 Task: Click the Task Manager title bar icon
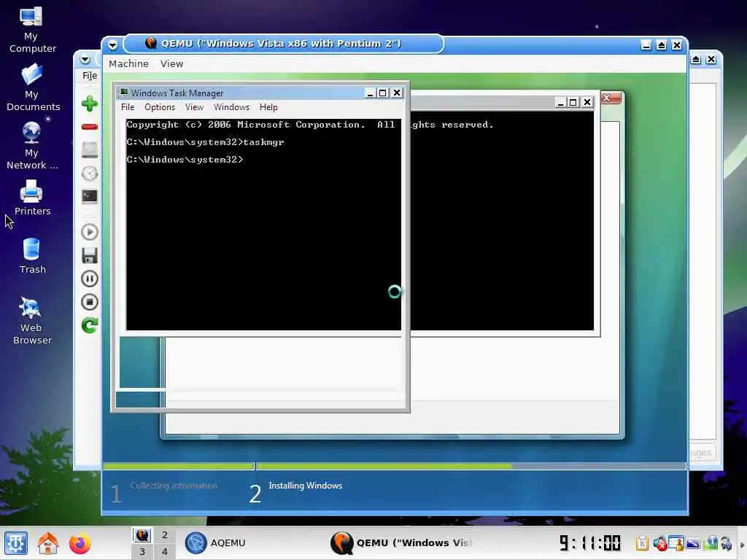124,93
